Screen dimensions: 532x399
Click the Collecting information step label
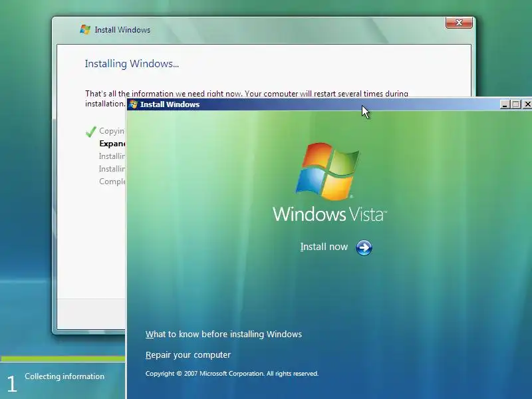65,376
